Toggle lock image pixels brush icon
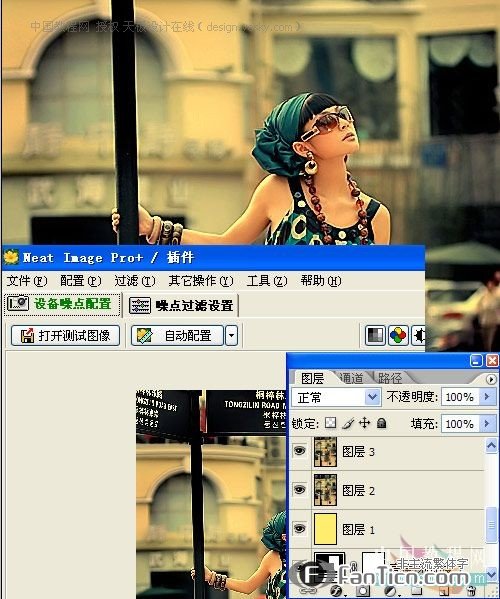The image size is (500, 599). [348, 423]
